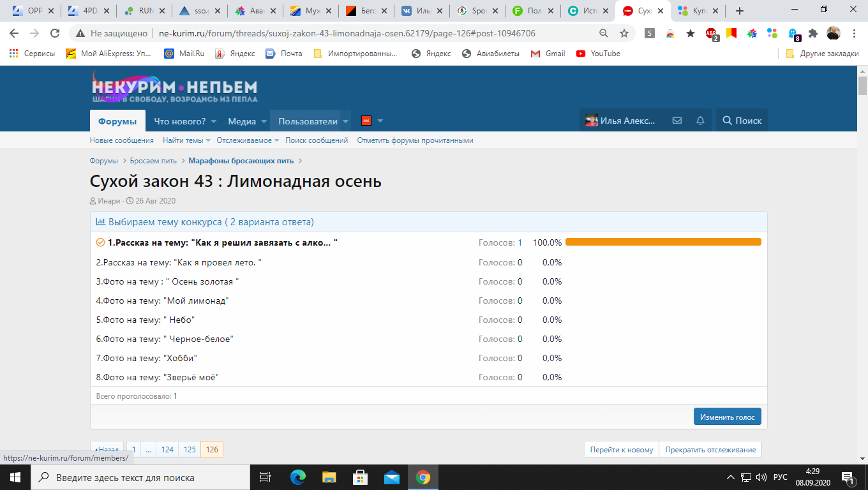Open Microsoft Store from taskbar
This screenshot has width=868, height=490.
360,477
